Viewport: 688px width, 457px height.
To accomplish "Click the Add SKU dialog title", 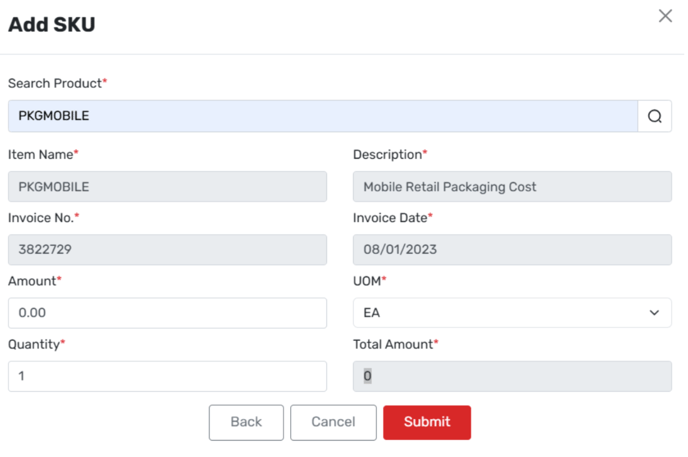I will [52, 25].
